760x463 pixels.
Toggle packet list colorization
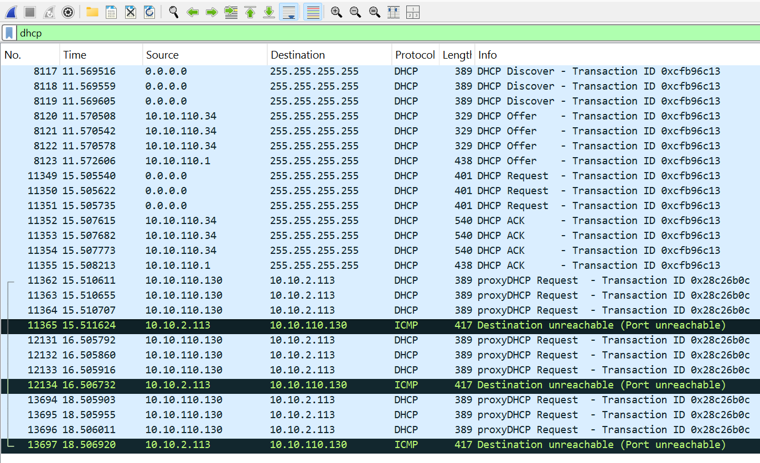point(313,12)
